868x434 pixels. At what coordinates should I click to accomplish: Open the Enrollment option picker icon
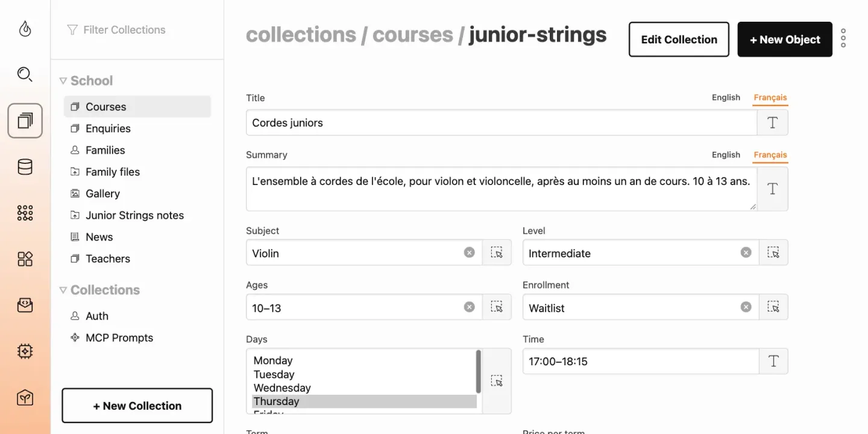773,307
